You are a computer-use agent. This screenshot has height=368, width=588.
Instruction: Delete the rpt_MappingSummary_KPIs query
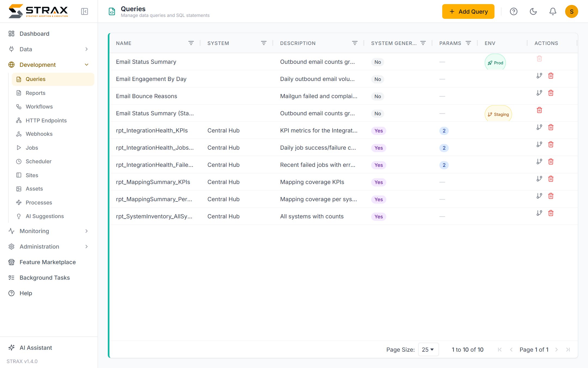[551, 179]
